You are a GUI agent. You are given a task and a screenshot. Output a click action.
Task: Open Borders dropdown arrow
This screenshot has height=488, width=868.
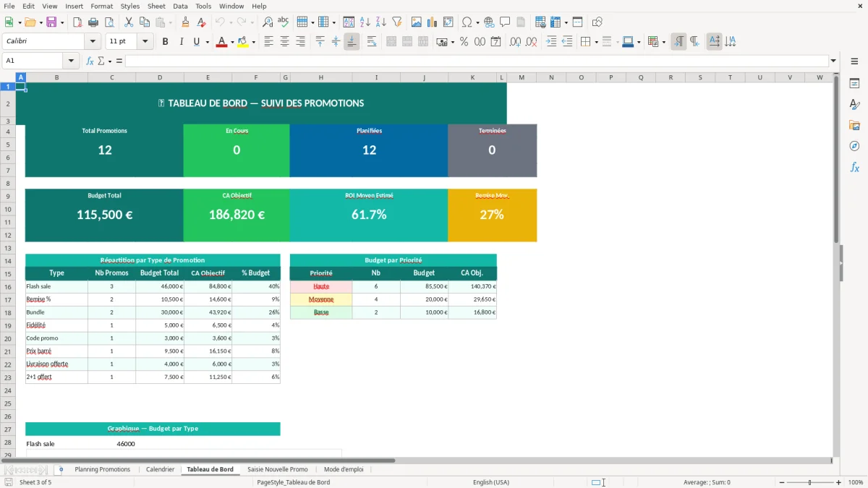(596, 42)
